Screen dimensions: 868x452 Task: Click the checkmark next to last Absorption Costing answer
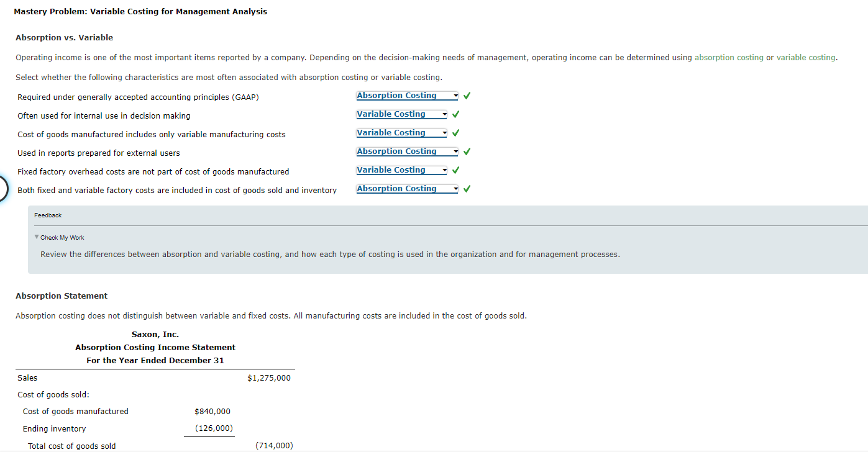(467, 188)
